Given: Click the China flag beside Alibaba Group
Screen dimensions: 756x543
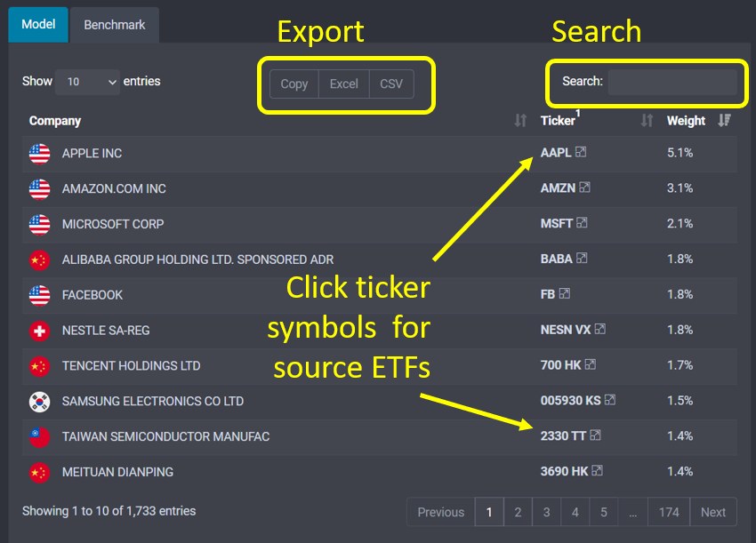Looking at the screenshot, I should [x=39, y=260].
